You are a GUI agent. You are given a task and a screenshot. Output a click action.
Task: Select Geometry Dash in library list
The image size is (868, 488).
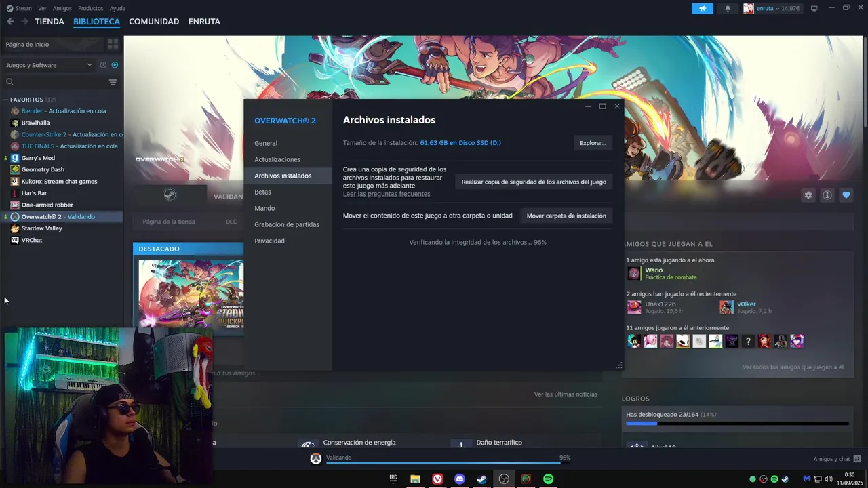[x=62, y=169]
